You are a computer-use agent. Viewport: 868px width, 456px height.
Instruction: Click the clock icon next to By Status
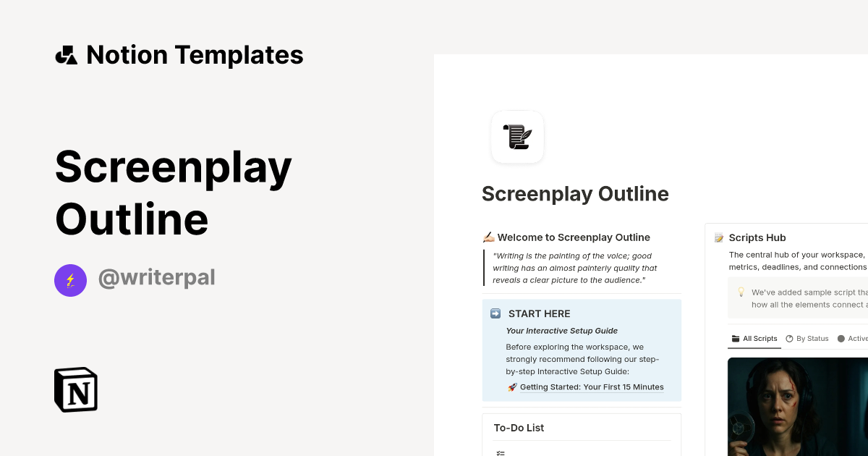click(x=789, y=338)
